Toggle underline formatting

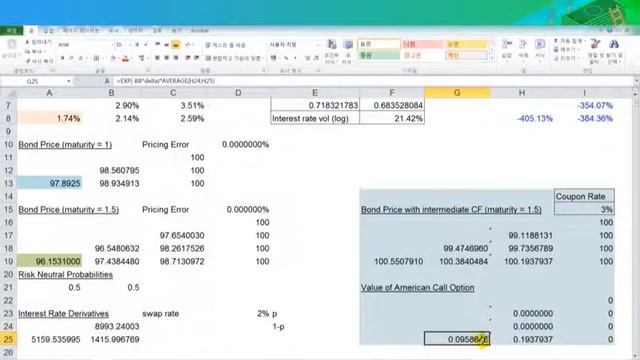pos(81,58)
